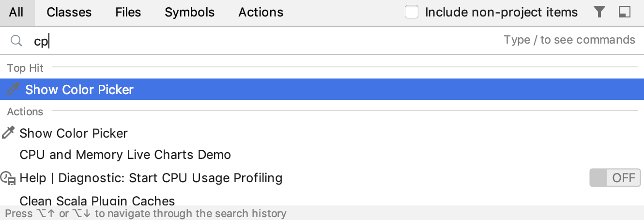Switch to the All tab

click(16, 13)
